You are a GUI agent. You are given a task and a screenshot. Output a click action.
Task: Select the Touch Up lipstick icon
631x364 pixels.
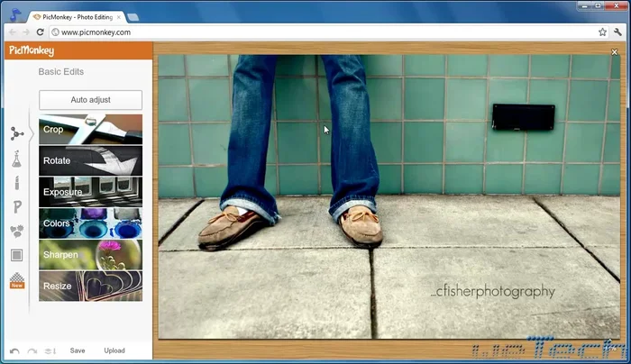click(x=16, y=183)
